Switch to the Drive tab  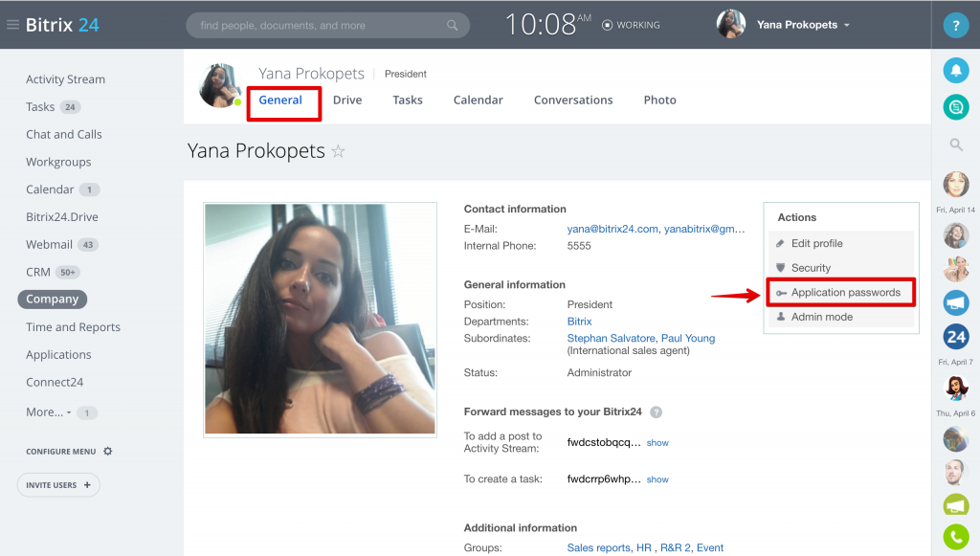click(347, 100)
